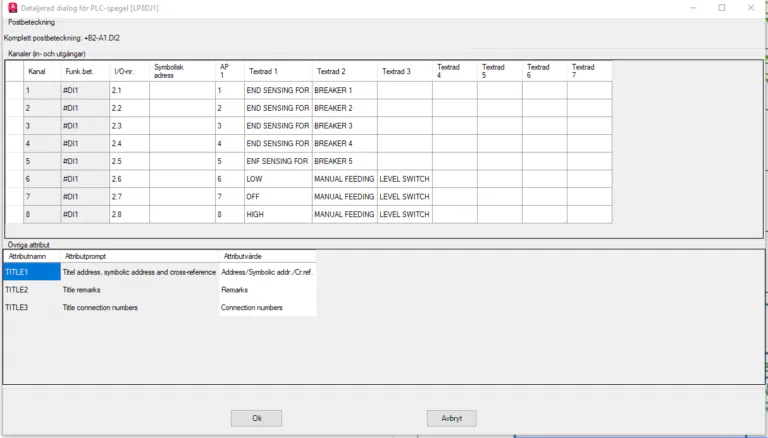Select the LOW cell in channel 6
The image size is (768, 438).
[277, 179]
